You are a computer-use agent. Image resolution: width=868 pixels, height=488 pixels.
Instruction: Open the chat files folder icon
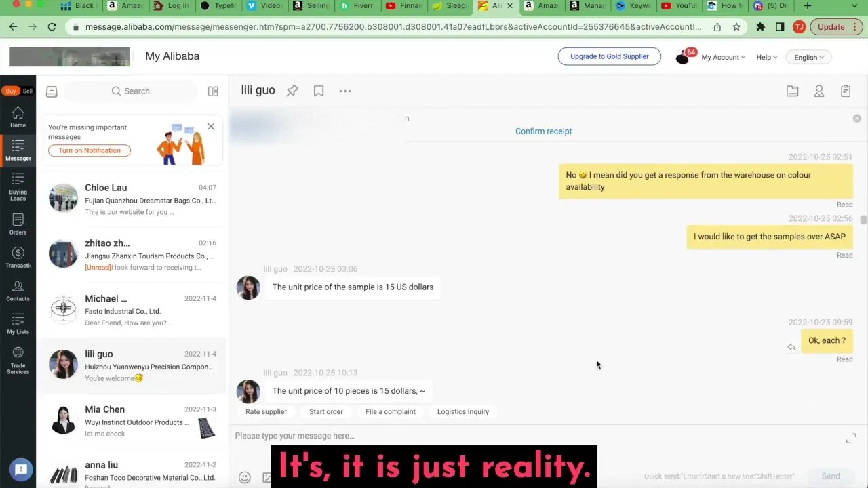(792, 91)
